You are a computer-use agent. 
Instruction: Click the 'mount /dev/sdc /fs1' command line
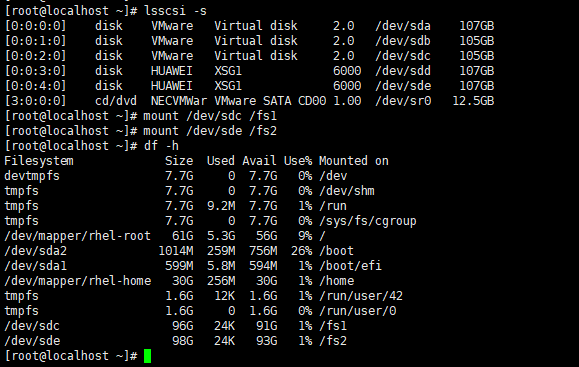click(210, 116)
